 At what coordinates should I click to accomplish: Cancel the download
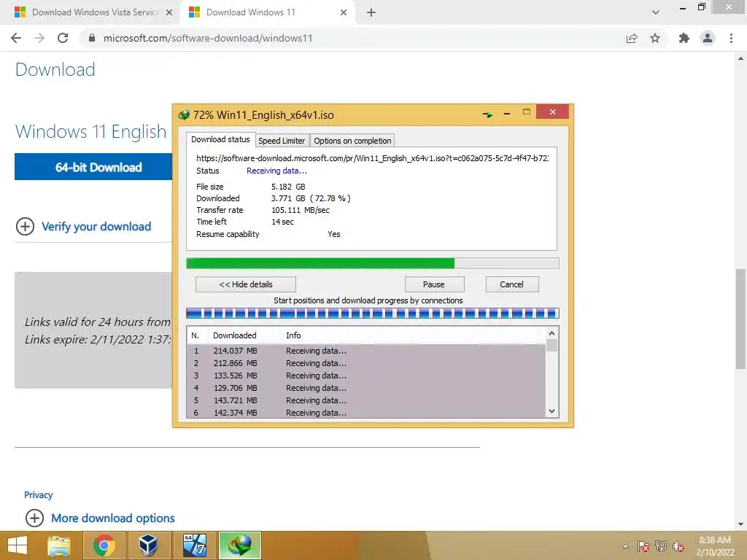[x=512, y=284]
